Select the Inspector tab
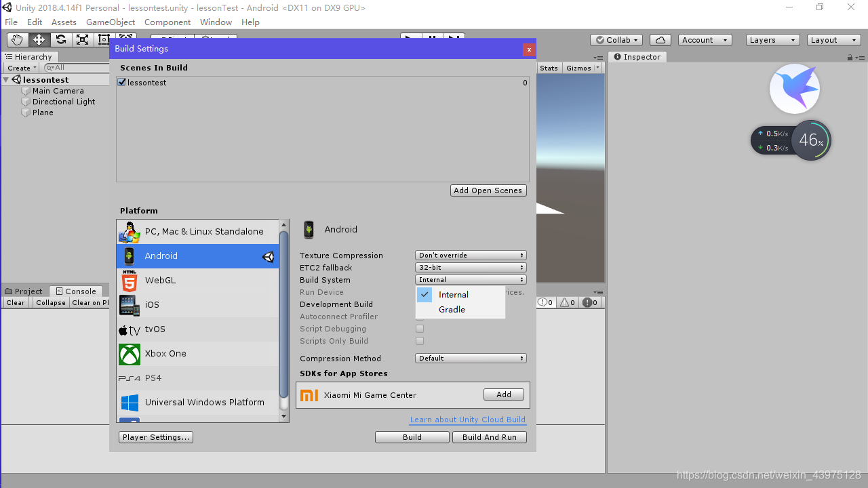 coord(637,57)
